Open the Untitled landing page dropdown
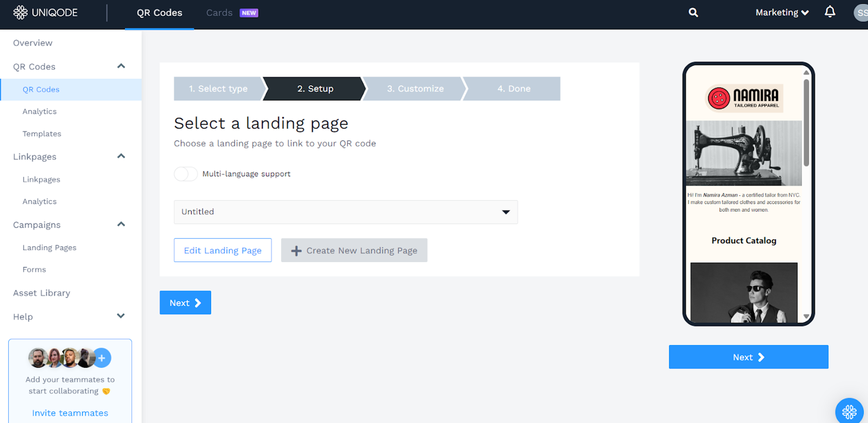868x423 pixels. [x=346, y=212]
